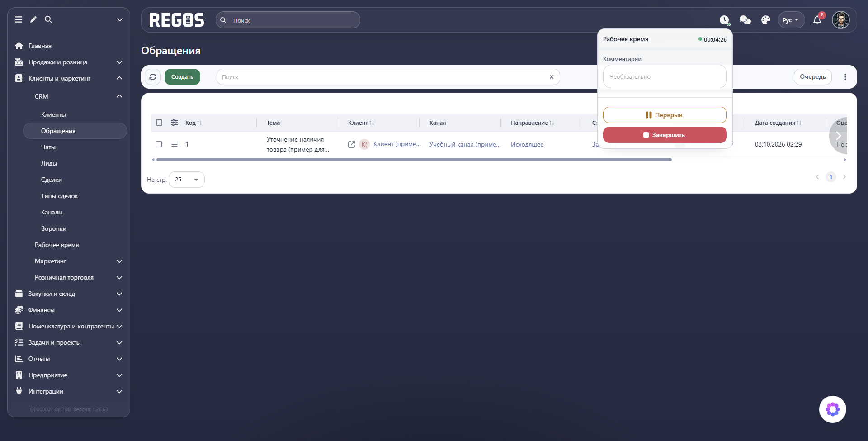Open the three-dot more options menu
Image resolution: width=868 pixels, height=441 pixels.
[x=845, y=77]
